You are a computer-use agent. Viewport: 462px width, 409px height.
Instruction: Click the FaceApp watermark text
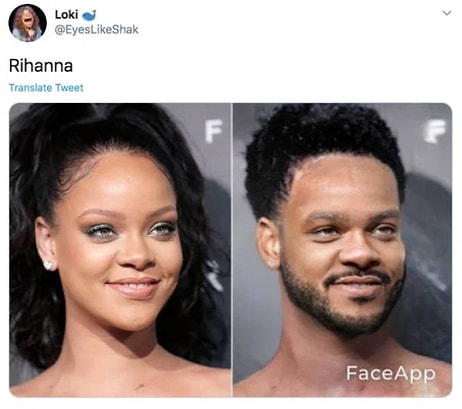click(x=391, y=373)
